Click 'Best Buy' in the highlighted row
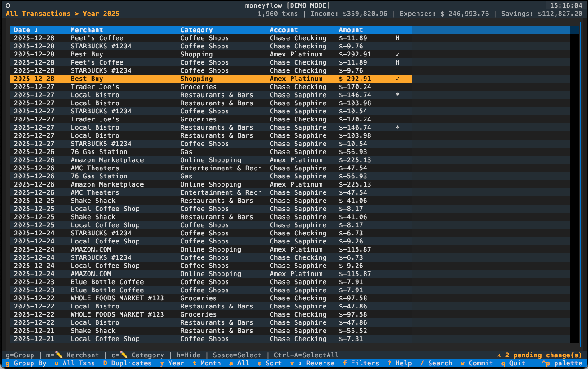Image resolution: width=588 pixels, height=369 pixels. [x=87, y=79]
